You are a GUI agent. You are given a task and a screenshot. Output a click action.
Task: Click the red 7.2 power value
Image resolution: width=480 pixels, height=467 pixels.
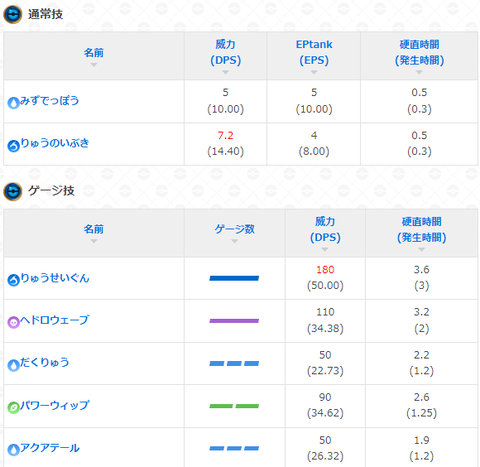coord(225,135)
